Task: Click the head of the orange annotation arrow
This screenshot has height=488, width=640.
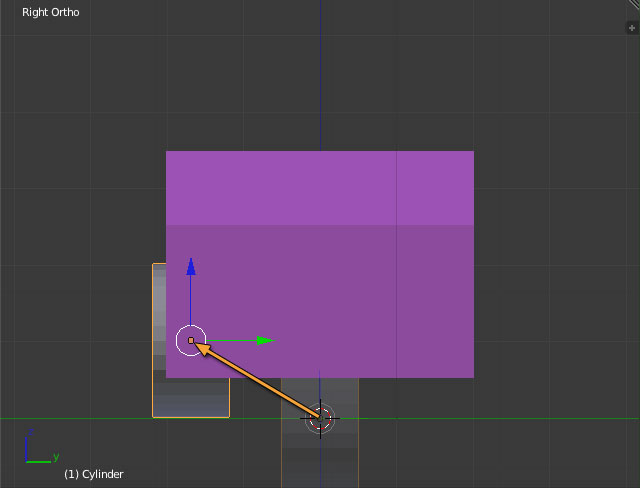Action: point(202,346)
